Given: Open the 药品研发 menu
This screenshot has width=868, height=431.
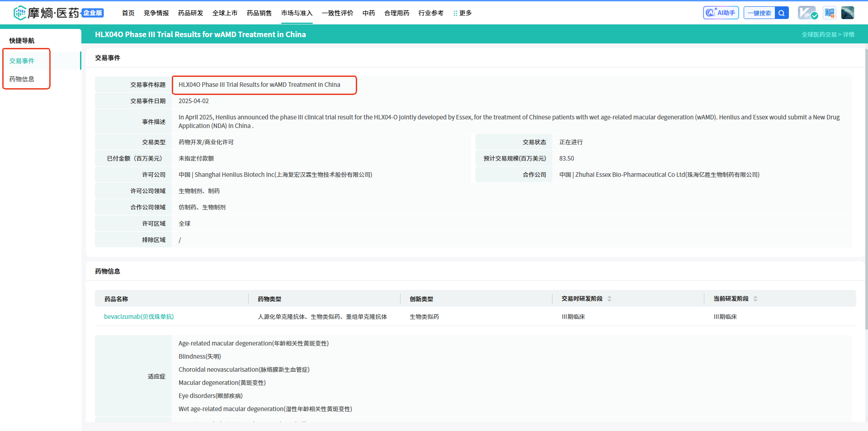Looking at the screenshot, I should pyautogui.click(x=191, y=13).
